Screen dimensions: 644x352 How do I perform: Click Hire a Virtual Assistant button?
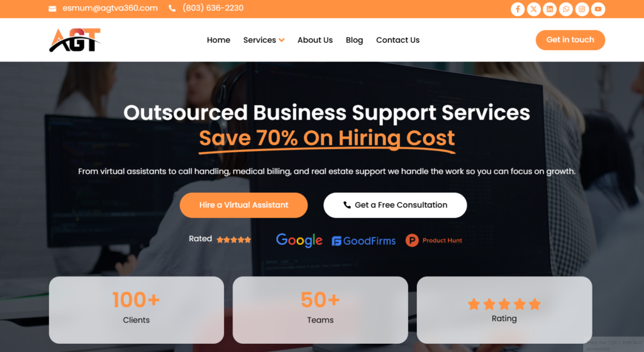tap(243, 205)
